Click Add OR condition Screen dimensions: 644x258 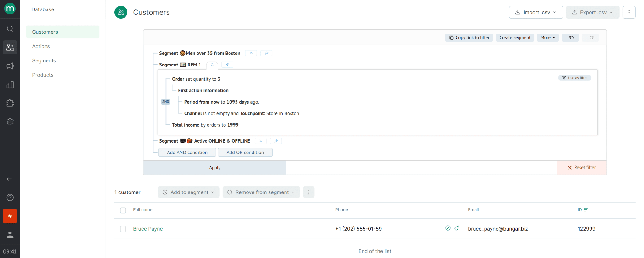pos(245,152)
